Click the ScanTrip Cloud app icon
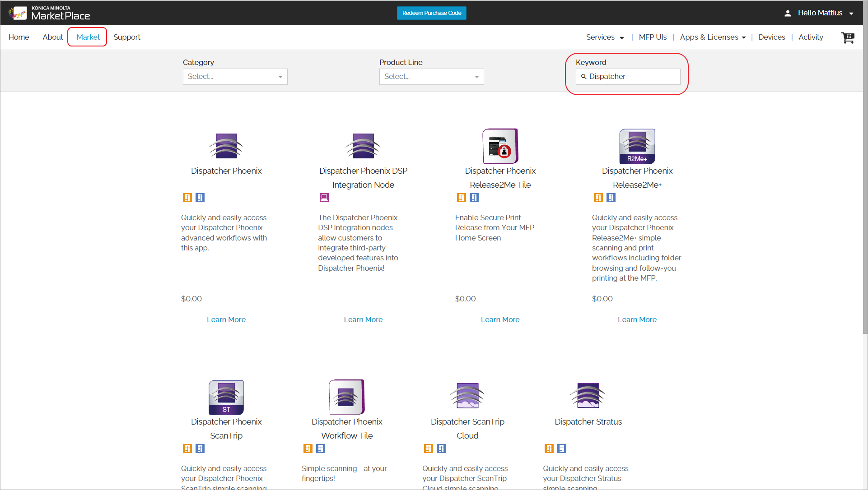This screenshot has width=868, height=490. click(467, 396)
